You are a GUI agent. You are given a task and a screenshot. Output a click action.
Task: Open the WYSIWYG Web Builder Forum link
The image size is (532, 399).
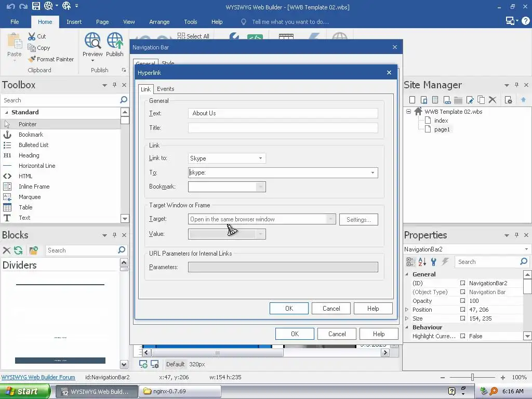[x=38, y=377]
